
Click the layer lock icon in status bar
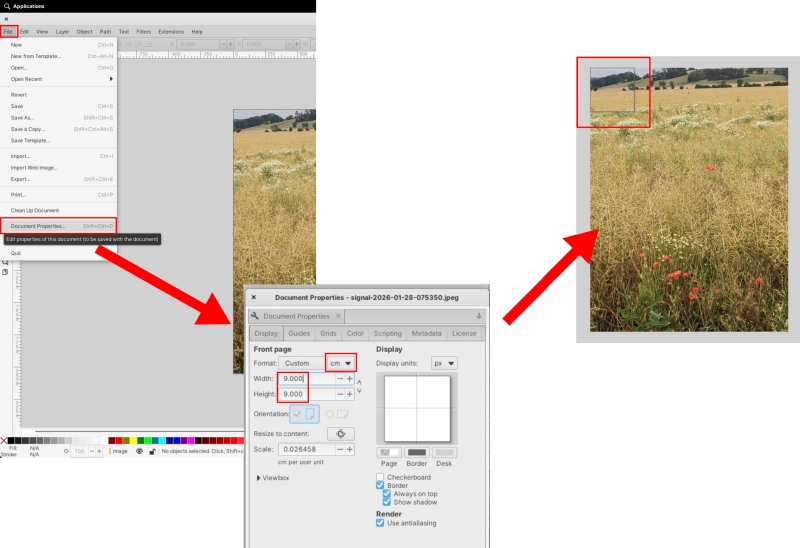click(152, 451)
